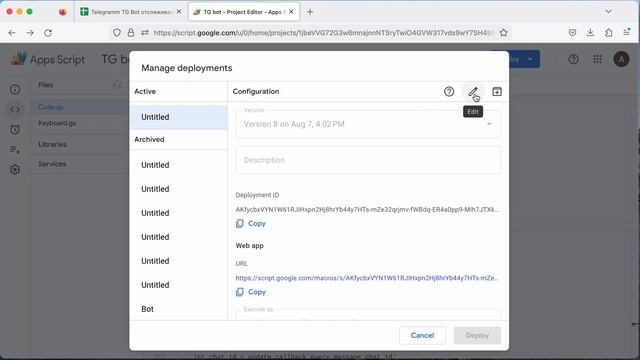The image size is (640, 360).
Task: Click into the Description field
Action: [x=368, y=160]
